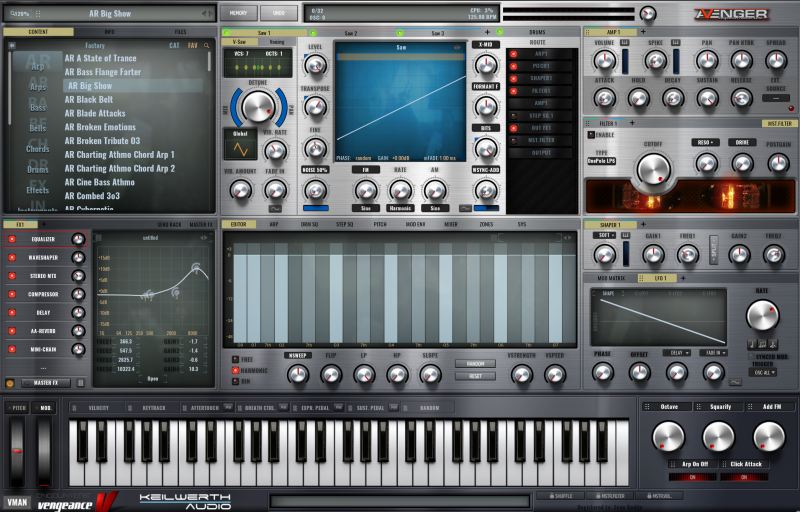The image size is (800, 512).
Task: Select the triplet note LFO sync icon
Action: [x=762, y=344]
